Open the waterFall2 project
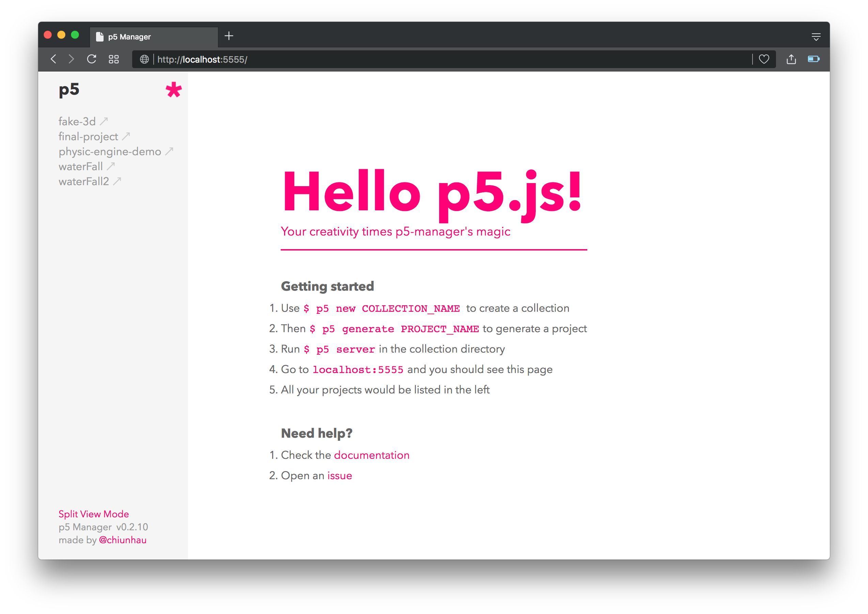This screenshot has height=614, width=868. (x=83, y=181)
